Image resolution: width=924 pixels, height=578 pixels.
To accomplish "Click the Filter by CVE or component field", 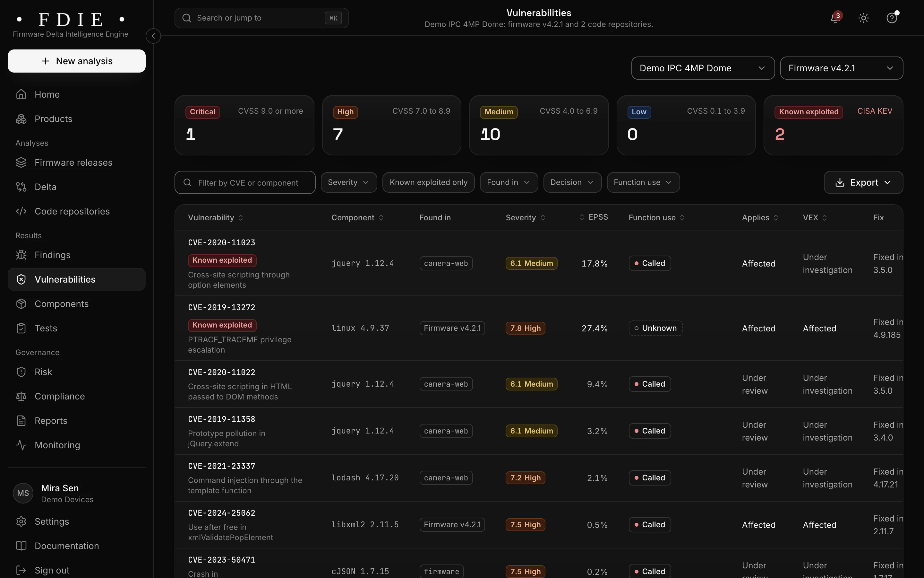I will point(245,182).
